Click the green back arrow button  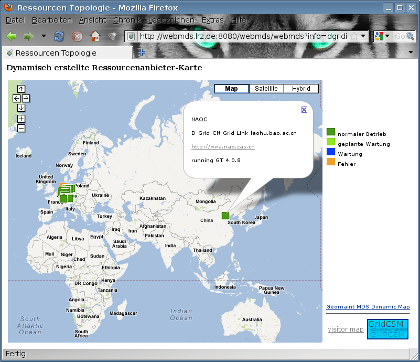11,36
